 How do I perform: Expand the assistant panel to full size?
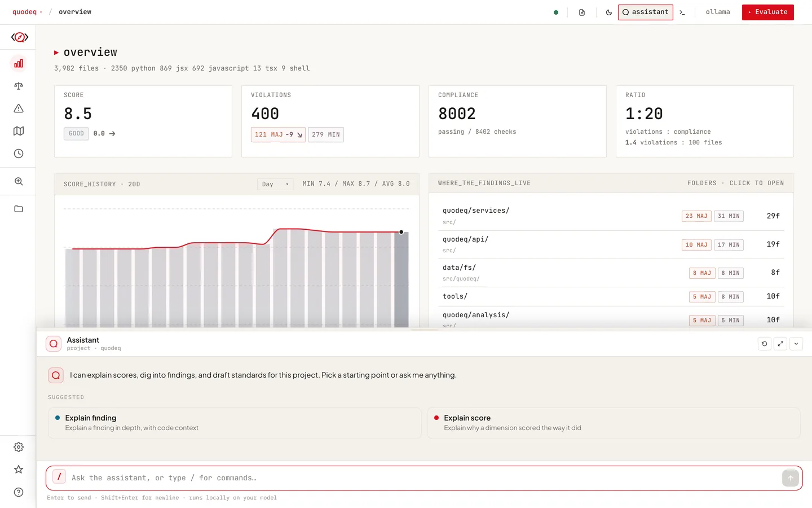[780, 344]
